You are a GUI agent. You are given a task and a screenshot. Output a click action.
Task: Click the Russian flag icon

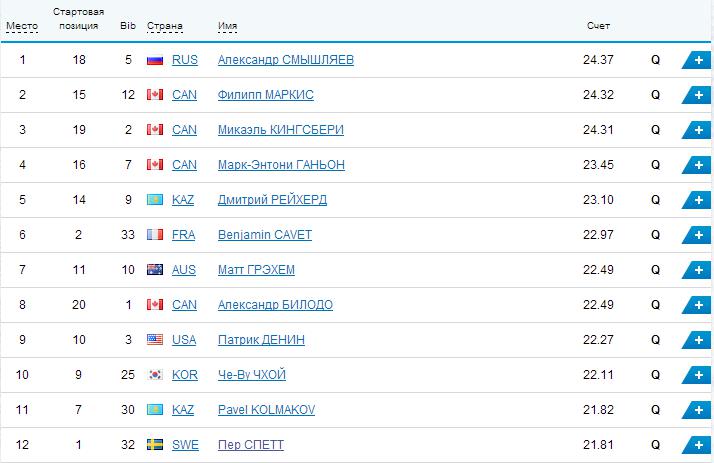[x=155, y=60]
